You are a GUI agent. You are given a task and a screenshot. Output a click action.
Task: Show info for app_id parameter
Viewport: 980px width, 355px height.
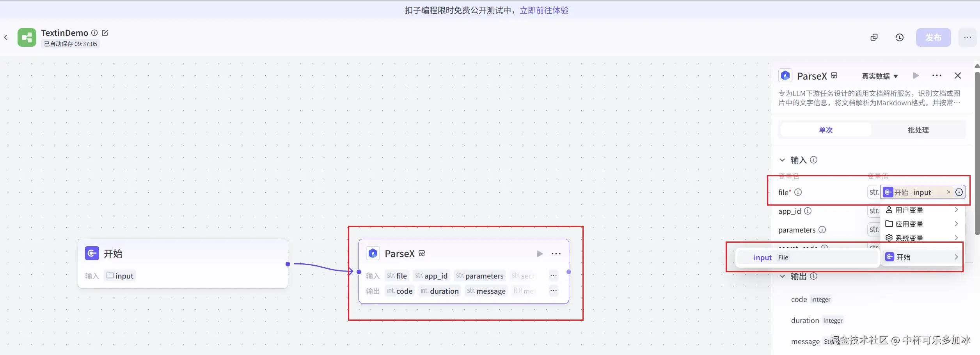(x=808, y=211)
